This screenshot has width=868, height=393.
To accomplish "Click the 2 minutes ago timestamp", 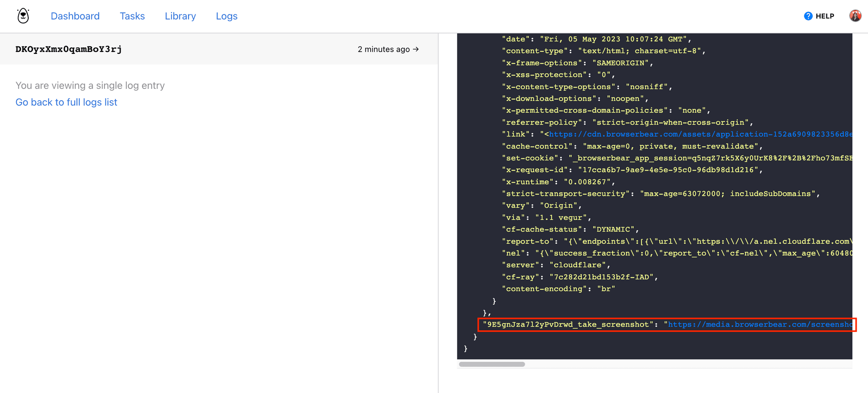I will [383, 49].
